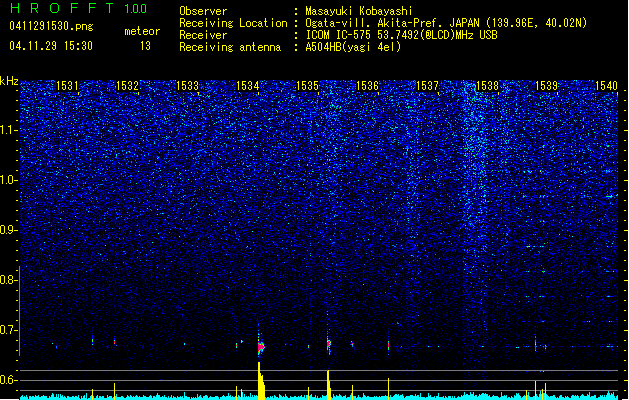This screenshot has width=629, height=400.
Task: Click the 'Observer' field label
Action: point(203,11)
